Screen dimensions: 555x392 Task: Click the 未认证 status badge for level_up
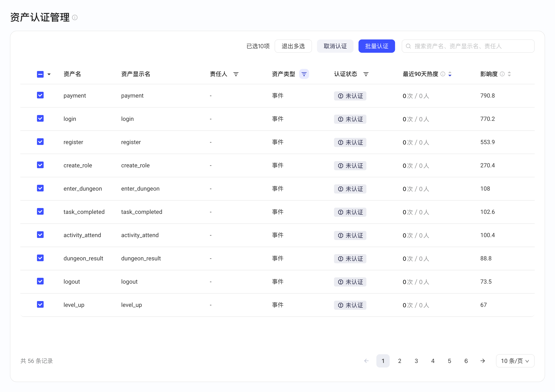350,305
